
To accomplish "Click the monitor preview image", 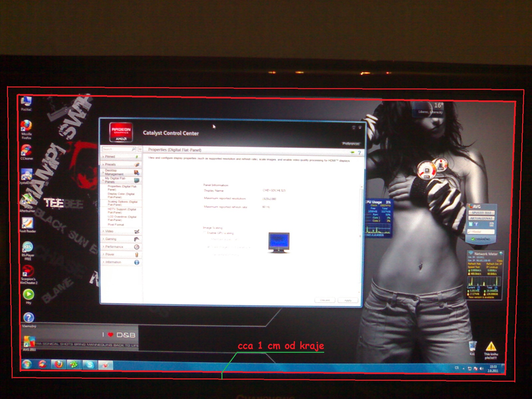I will 279,242.
